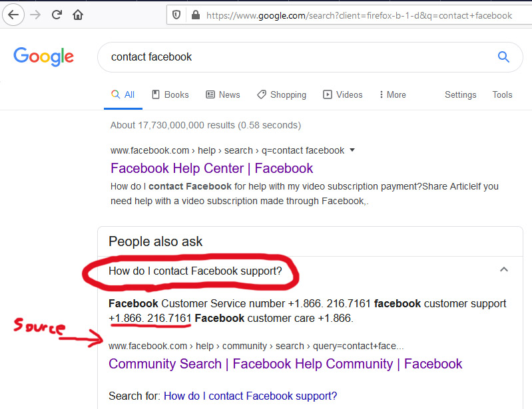Click 'How do I contact Facebook support?' question

tap(195, 271)
